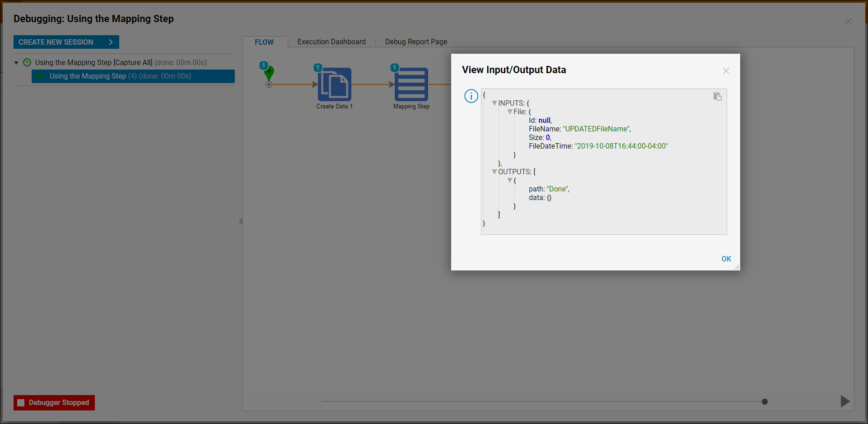Click the FileDateTime value string
This screenshot has width=868, height=424.
click(621, 146)
